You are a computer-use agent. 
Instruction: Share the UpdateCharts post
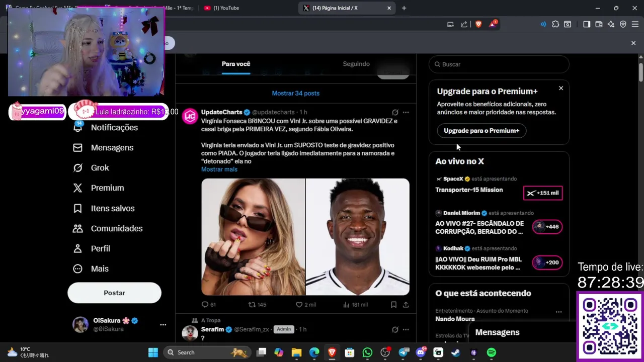point(406,305)
